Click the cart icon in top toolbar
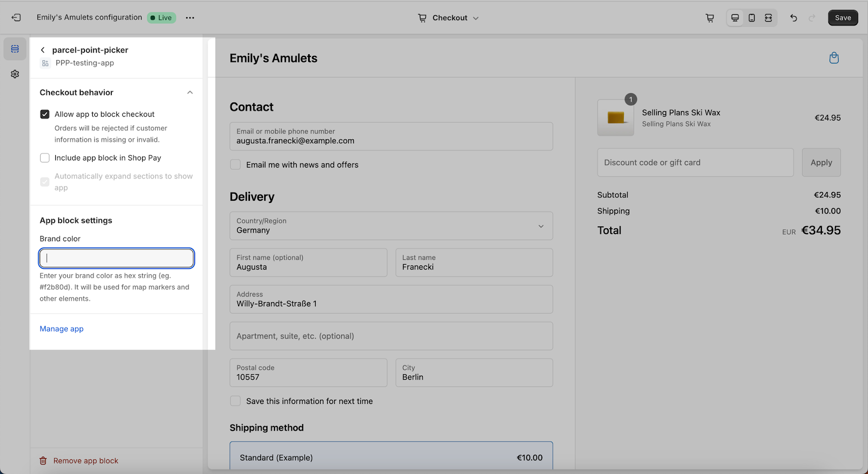868x474 pixels. pos(710,18)
